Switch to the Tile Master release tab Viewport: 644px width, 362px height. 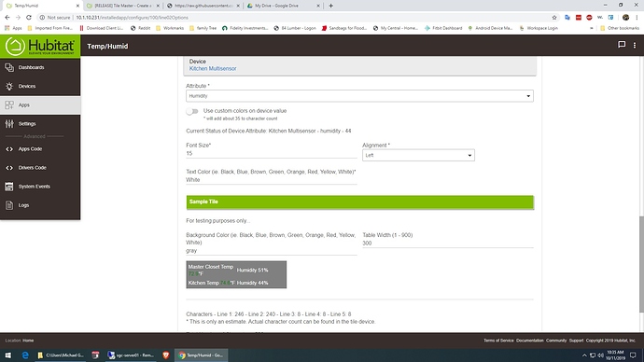pos(122,6)
